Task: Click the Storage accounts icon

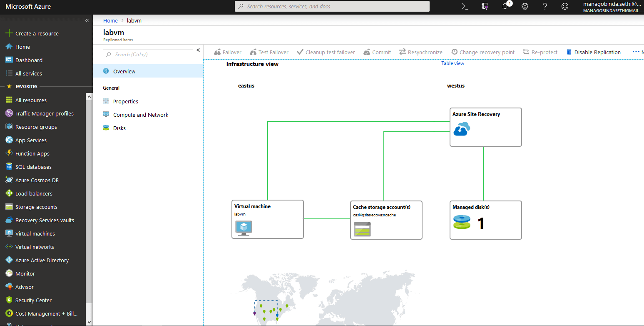Action: [9, 207]
